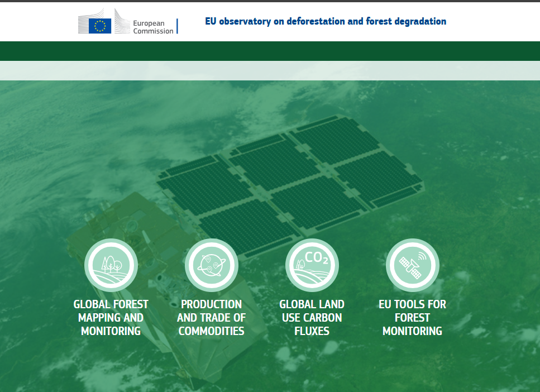Viewport: 540px width, 392px height.
Task: Click the vertical divider beside the Commission logo
Action: pos(177,25)
